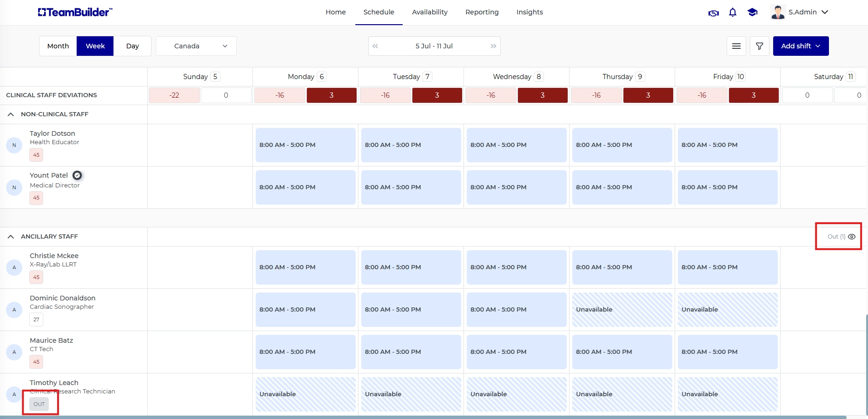This screenshot has width=868, height=419.
Task: Click Monday dark red 3 deviation cell
Action: click(x=331, y=95)
